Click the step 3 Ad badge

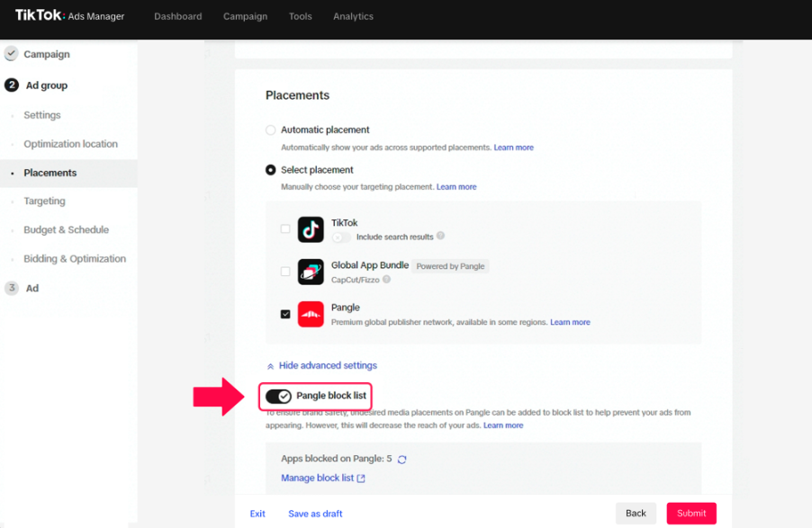coord(12,288)
